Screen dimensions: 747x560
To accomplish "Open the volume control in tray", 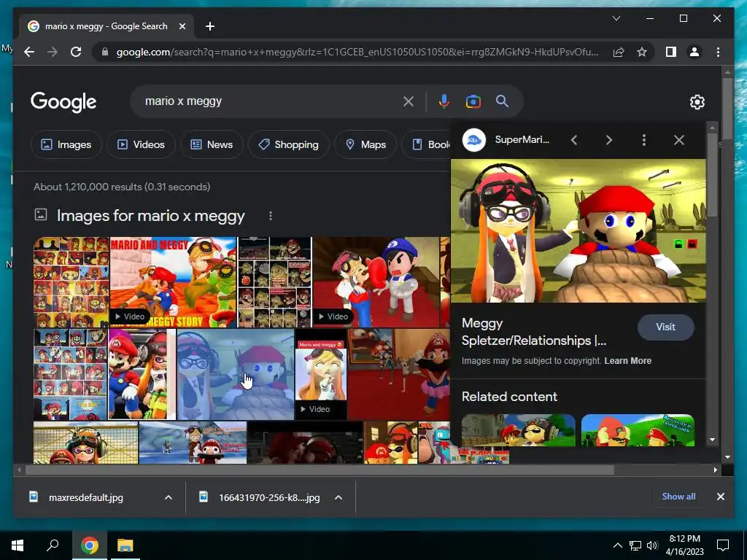I will 652,545.
